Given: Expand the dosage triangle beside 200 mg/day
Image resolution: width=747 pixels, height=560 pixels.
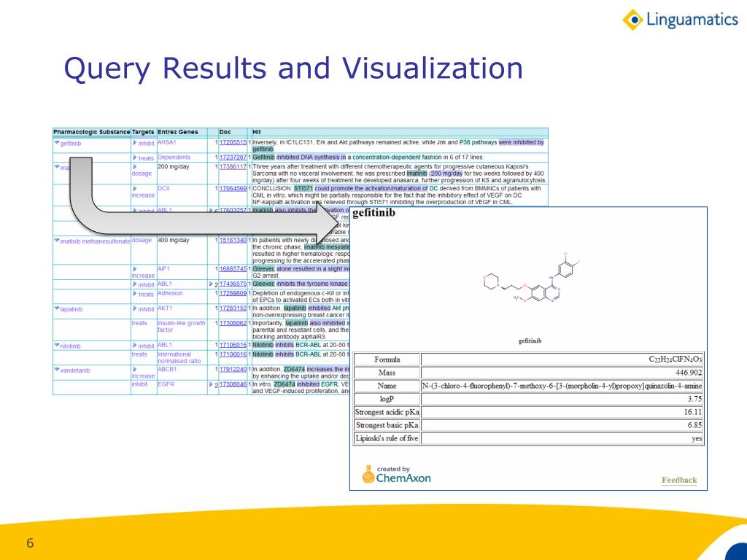Looking at the screenshot, I should click(x=135, y=167).
